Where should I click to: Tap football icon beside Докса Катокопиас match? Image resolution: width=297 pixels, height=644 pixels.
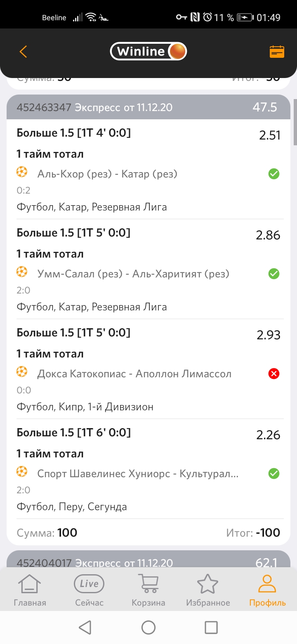click(x=22, y=372)
